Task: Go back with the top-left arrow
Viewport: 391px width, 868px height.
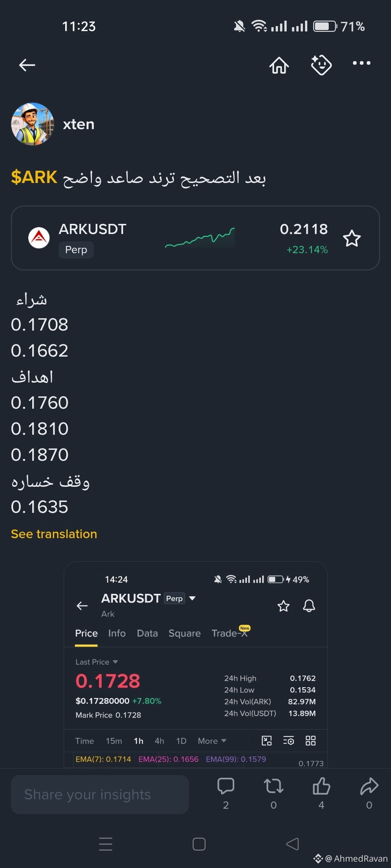Action: click(x=27, y=65)
